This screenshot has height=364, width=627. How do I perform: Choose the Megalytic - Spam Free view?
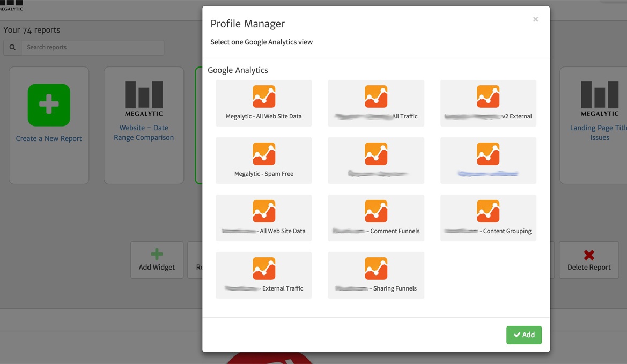pyautogui.click(x=263, y=160)
